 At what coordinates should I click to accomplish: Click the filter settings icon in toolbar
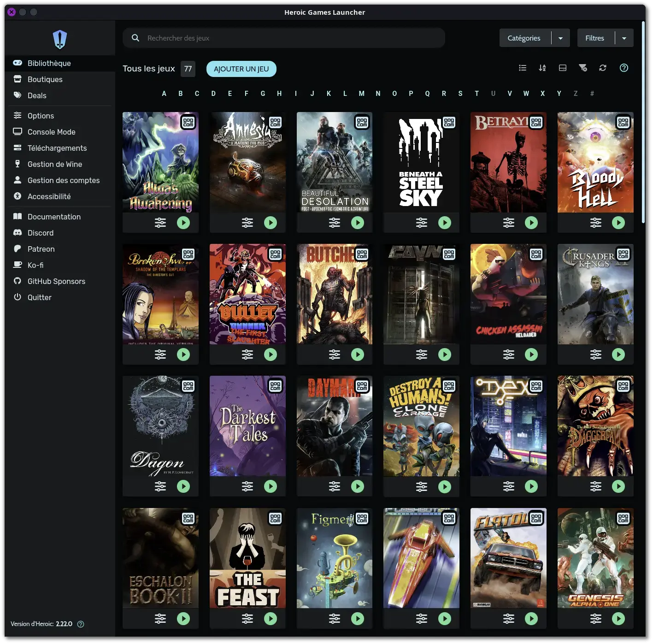tap(583, 68)
